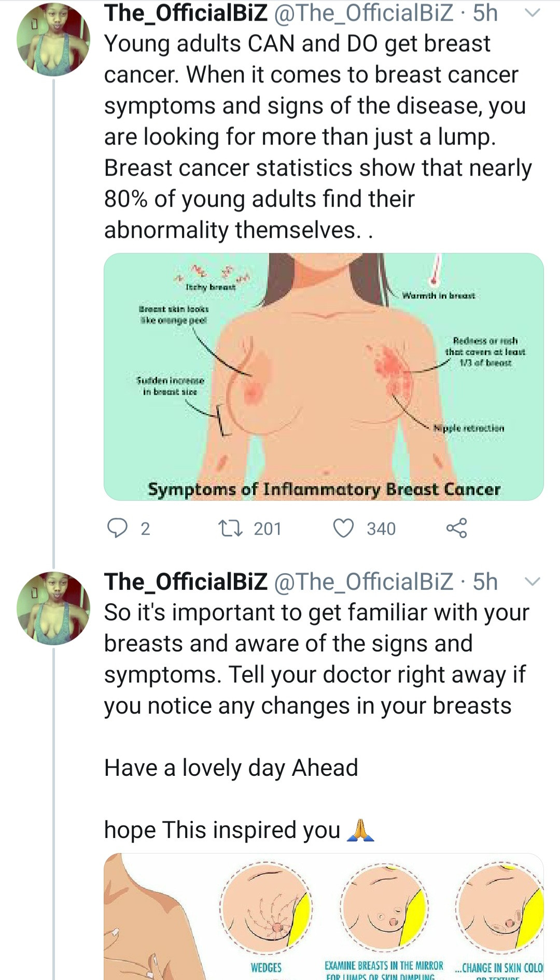560x980 pixels.
Task: Open profile picture on the first tweet
Action: click(53, 40)
